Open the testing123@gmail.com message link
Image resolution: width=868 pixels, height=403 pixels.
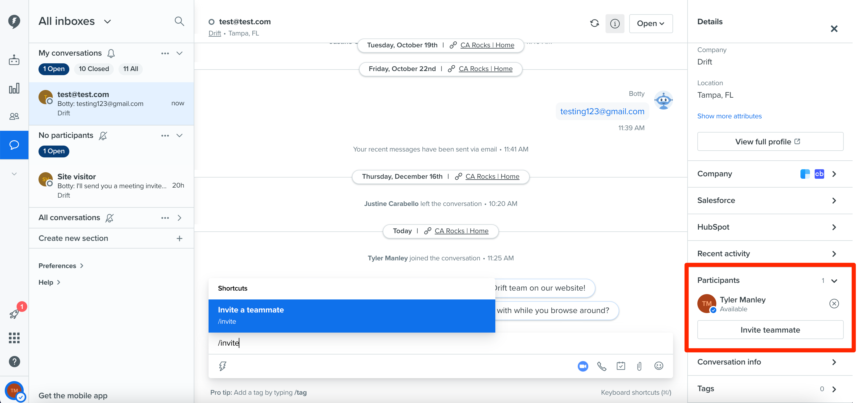tap(602, 112)
